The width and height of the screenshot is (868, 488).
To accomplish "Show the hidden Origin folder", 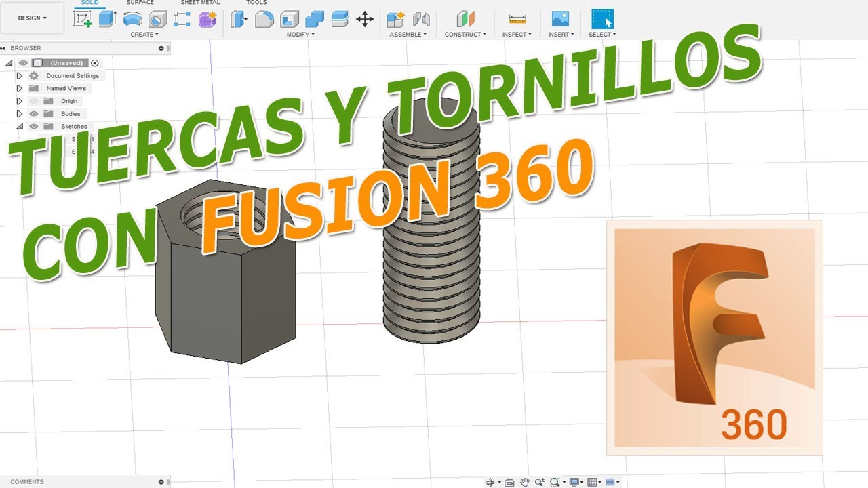I will tap(33, 101).
